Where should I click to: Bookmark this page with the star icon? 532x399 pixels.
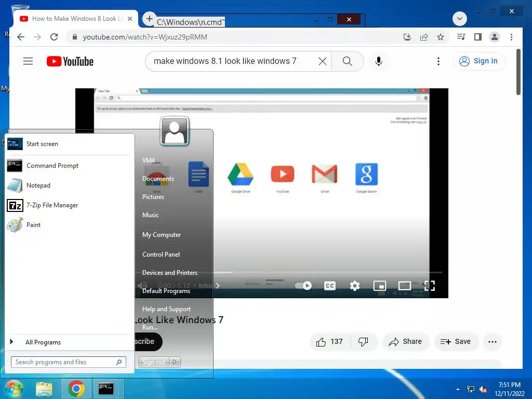click(441, 37)
